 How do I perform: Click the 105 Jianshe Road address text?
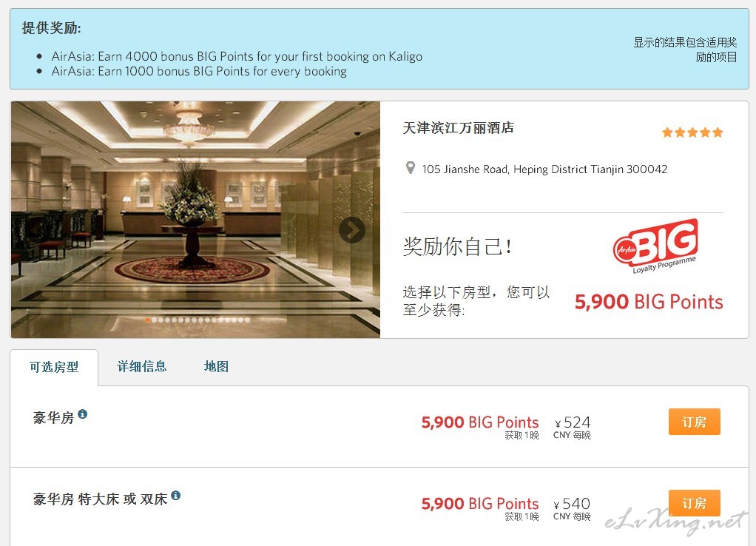(x=544, y=169)
